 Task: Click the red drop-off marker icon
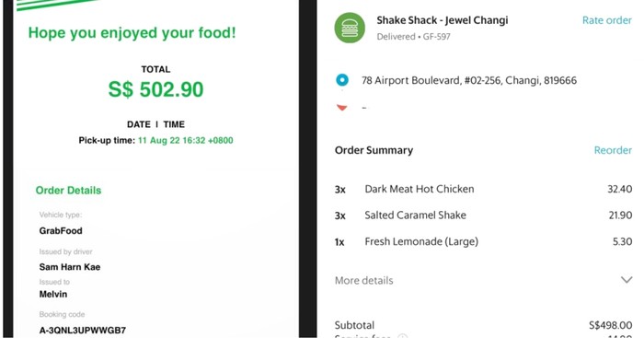tap(341, 108)
